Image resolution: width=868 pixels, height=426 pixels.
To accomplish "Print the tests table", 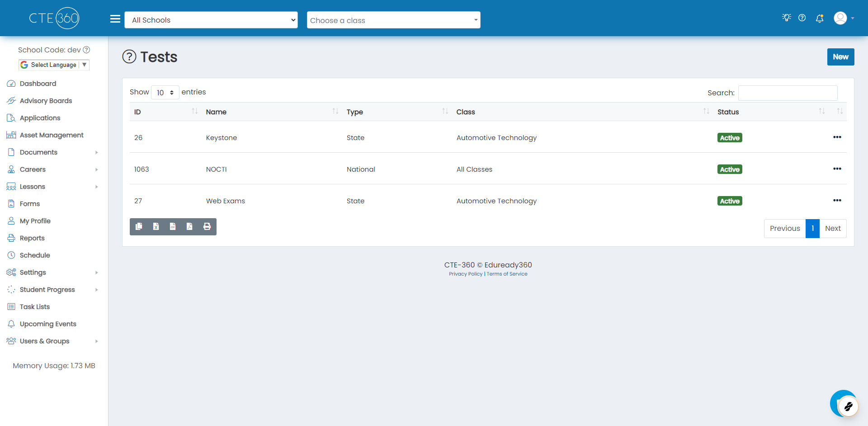I will click(207, 227).
